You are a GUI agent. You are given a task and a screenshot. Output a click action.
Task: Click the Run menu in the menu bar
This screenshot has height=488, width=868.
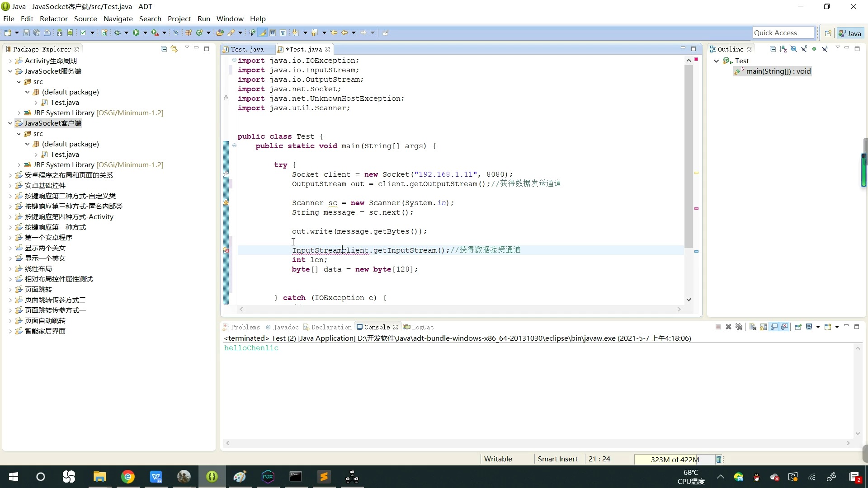pos(204,19)
